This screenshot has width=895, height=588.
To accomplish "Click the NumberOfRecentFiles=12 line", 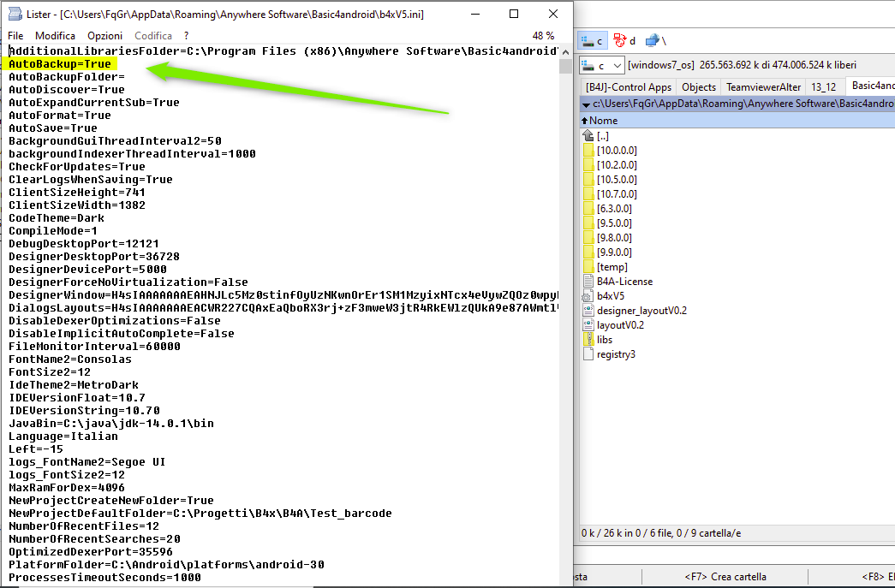I will pyautogui.click(x=84, y=526).
